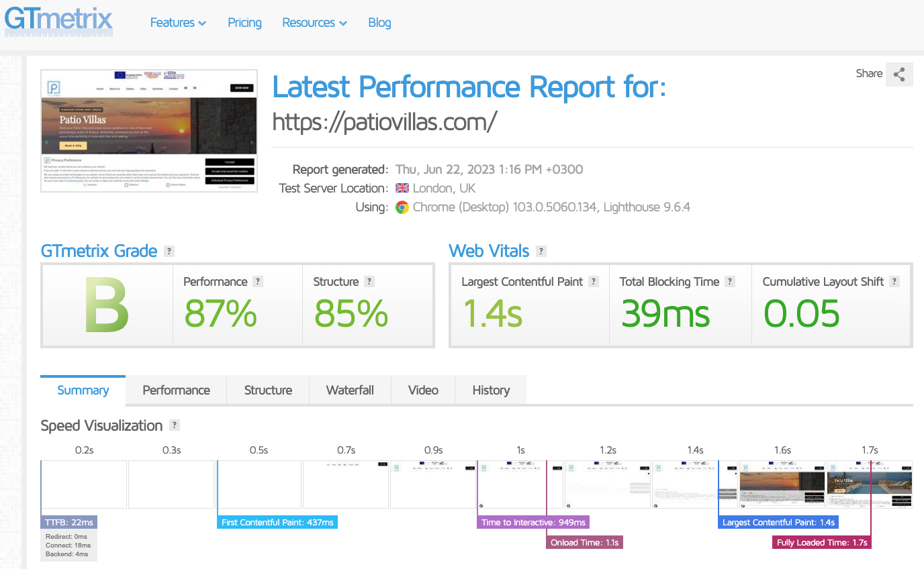Click Time to Interactive: 949ms marker
Image resolution: width=924 pixels, height=569 pixels.
click(x=533, y=523)
